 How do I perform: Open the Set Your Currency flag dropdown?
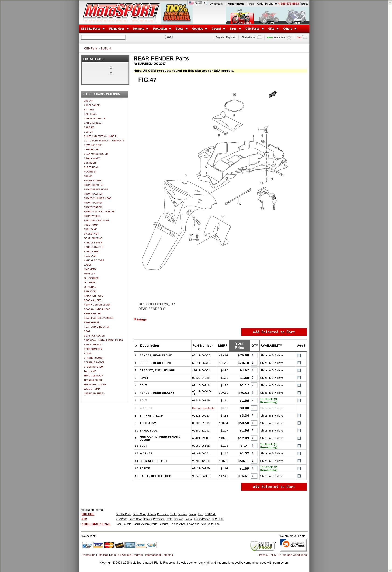(x=197, y=3)
